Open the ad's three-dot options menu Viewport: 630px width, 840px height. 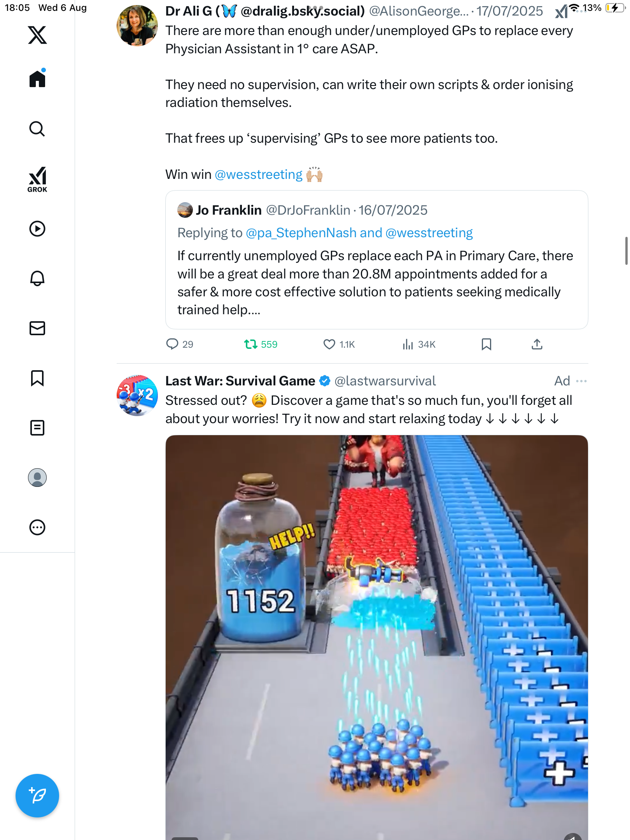(581, 381)
